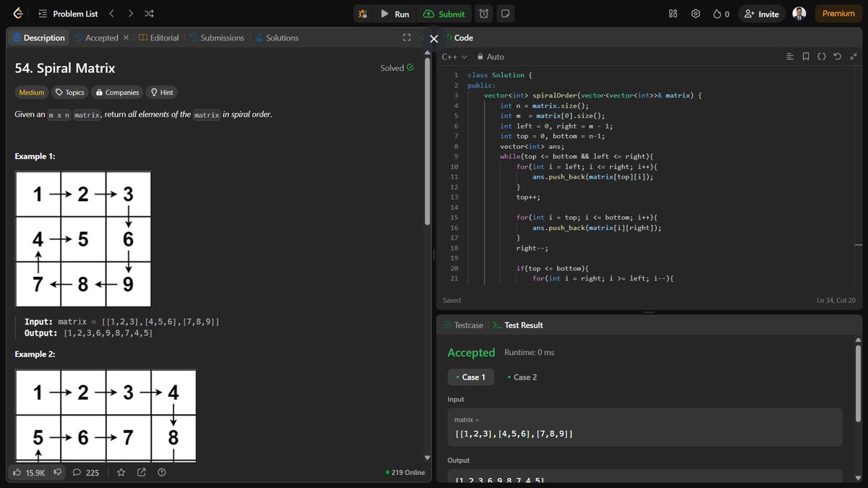This screenshot has width=868, height=488.
Task: Reset code to default with undo icon
Action: pos(837,56)
